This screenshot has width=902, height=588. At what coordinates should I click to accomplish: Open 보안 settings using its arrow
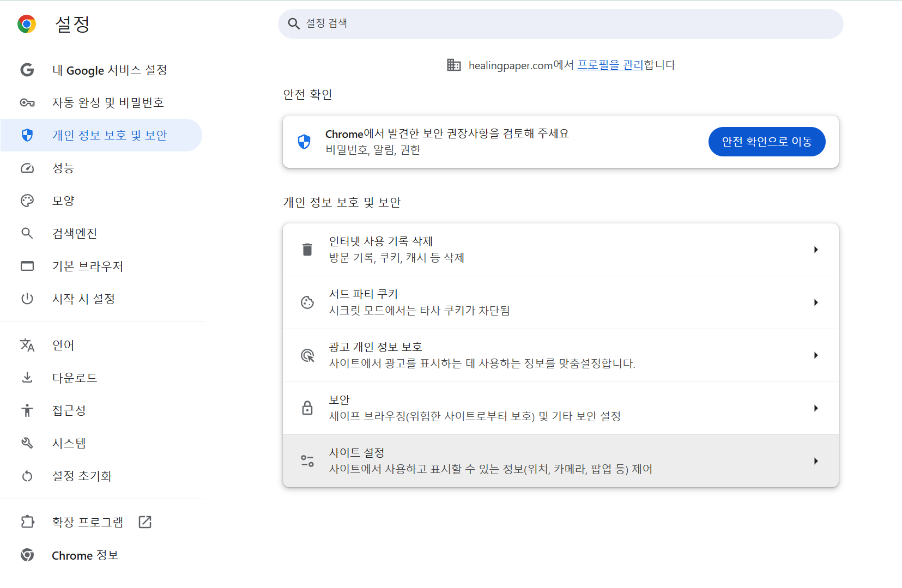point(815,408)
